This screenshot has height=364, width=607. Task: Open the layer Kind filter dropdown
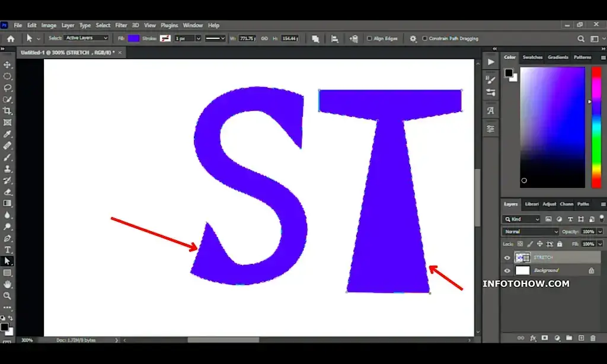521,219
